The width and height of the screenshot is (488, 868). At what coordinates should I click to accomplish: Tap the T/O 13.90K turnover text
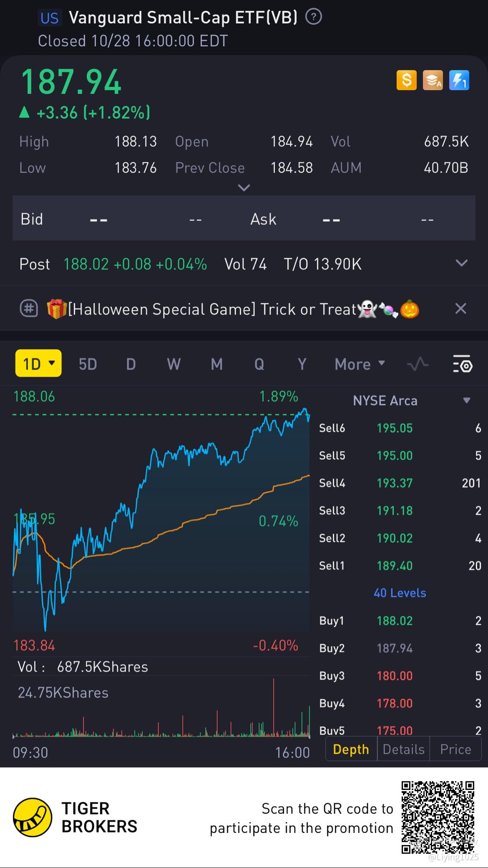click(322, 264)
